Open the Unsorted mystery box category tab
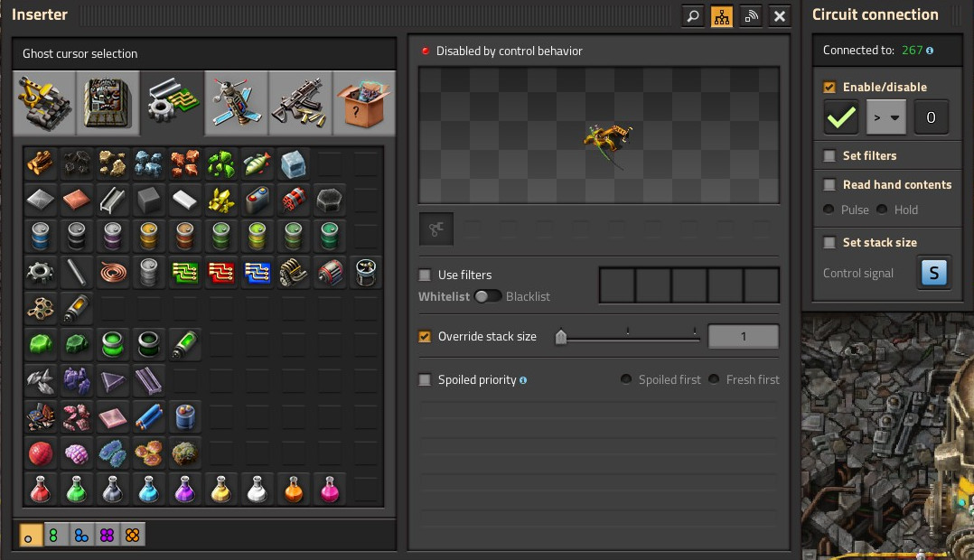Image resolution: width=974 pixels, height=560 pixels. click(364, 103)
